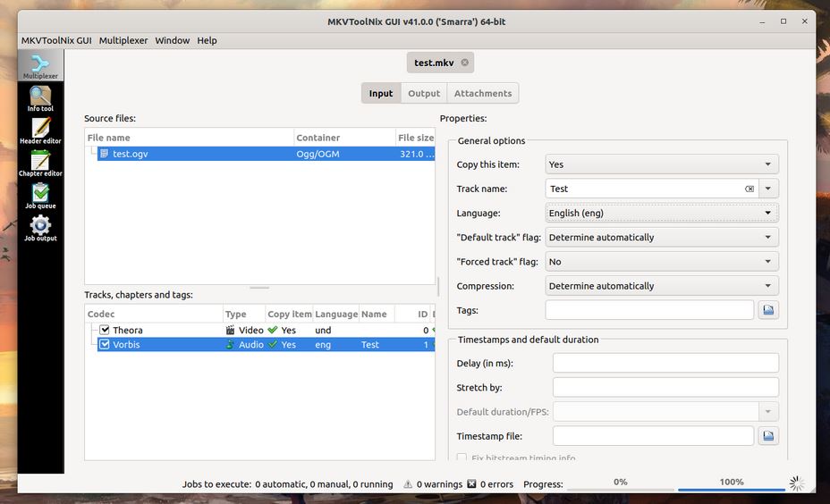The height and width of the screenshot is (504, 830).
Task: Open the Chapter editor
Action: click(40, 163)
